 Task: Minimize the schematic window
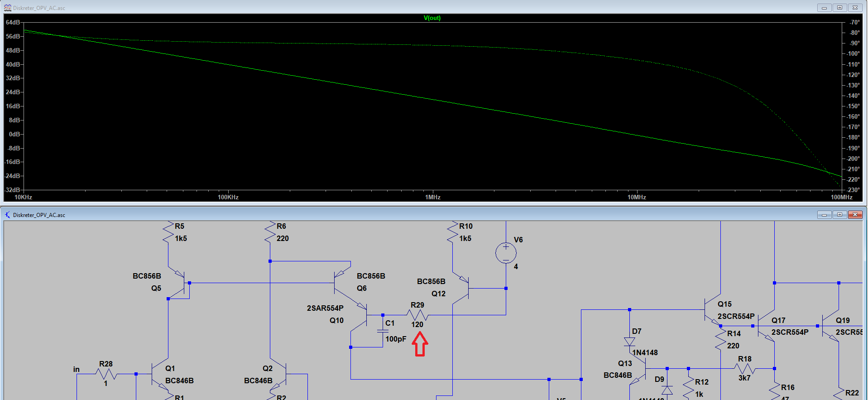click(x=824, y=215)
